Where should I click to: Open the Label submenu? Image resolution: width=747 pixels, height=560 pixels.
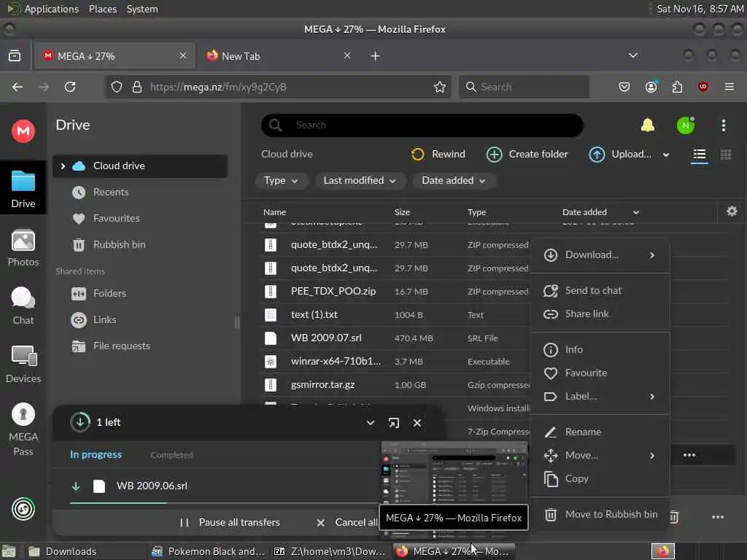[600, 396]
